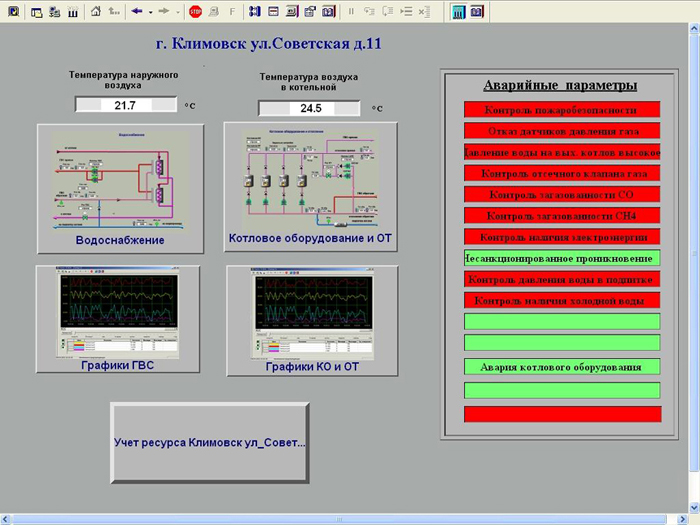Click Давление воды на вых. котлов высокое
The image size is (700, 525).
pos(562,152)
